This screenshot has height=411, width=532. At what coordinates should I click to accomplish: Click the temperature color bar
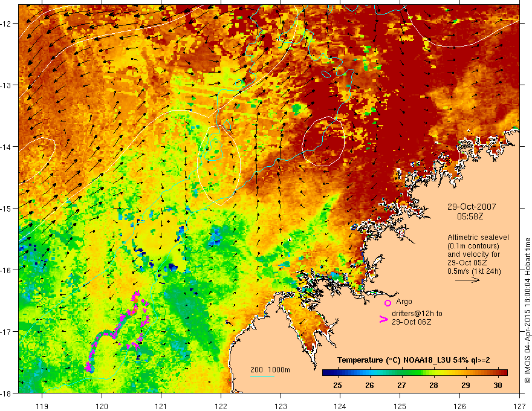(x=415, y=373)
